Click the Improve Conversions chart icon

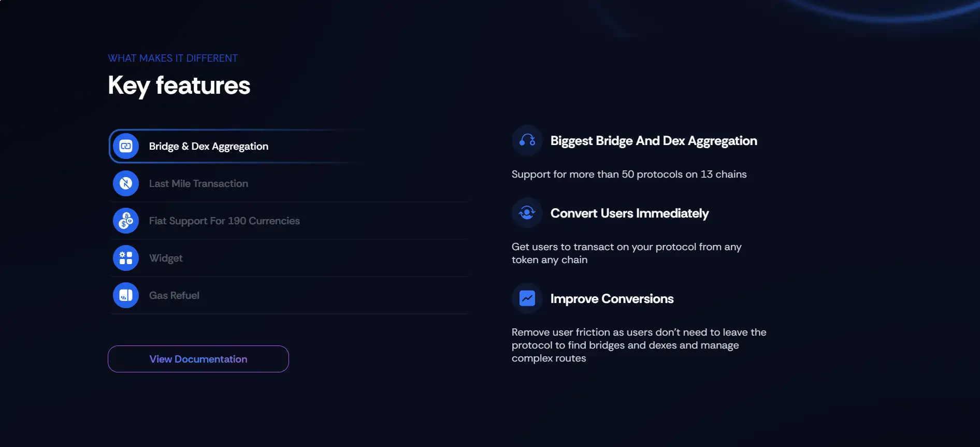coord(527,298)
